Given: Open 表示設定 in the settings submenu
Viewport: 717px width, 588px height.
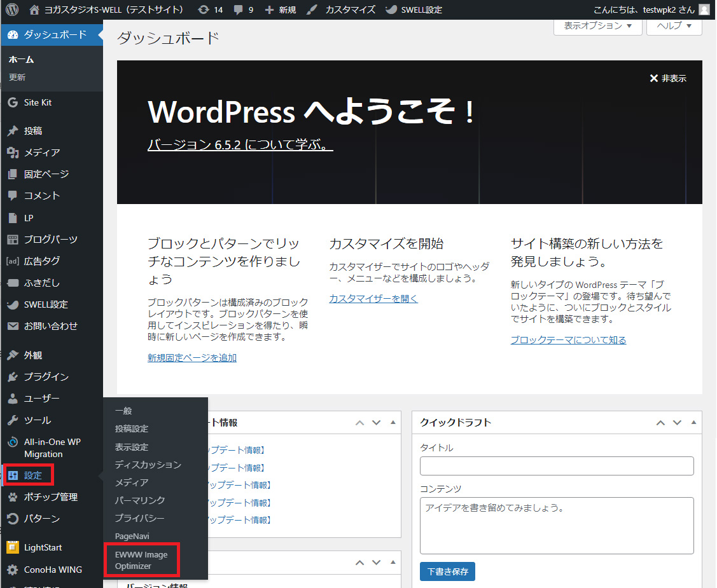Looking at the screenshot, I should point(132,447).
